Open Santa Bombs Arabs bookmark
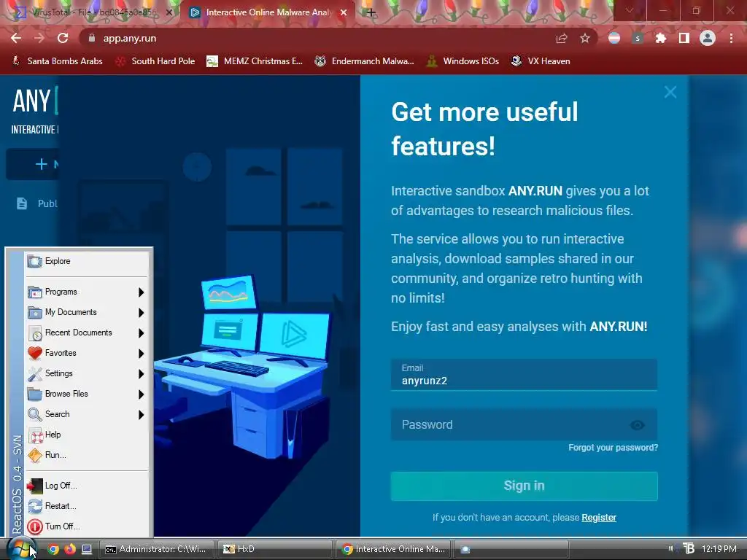The image size is (747, 560). pos(57,61)
